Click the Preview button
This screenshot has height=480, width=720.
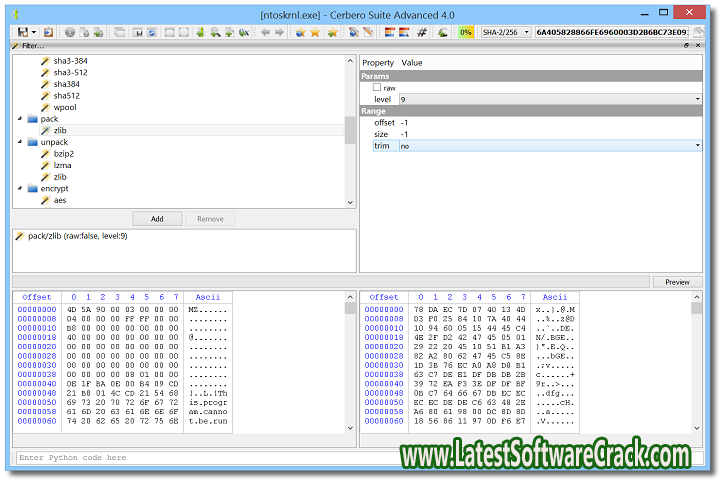[x=677, y=282]
